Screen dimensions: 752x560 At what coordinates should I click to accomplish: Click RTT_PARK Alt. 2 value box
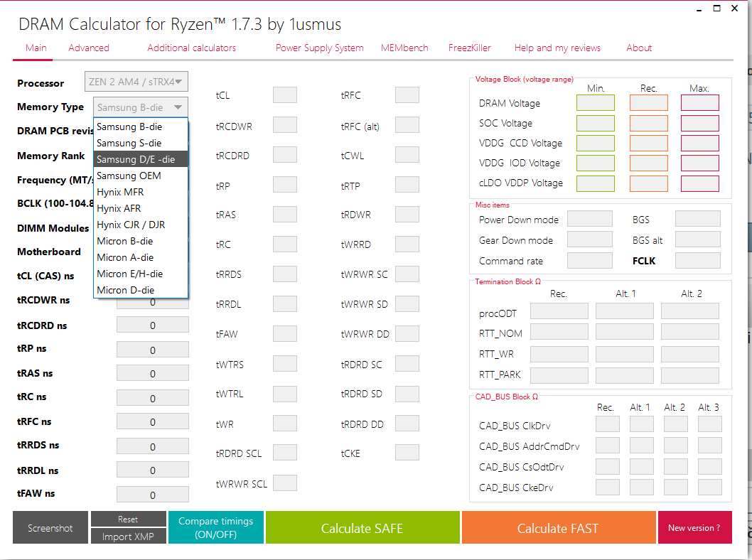[690, 375]
